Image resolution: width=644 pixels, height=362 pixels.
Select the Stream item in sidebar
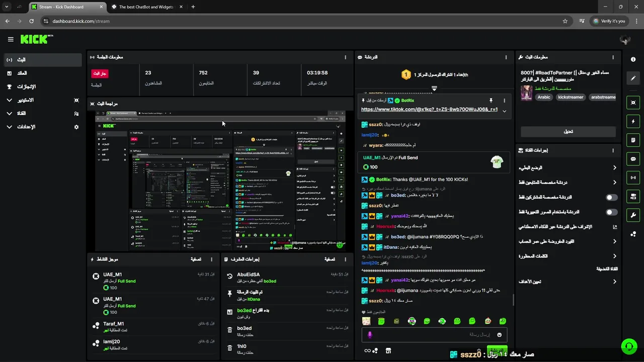click(x=42, y=60)
